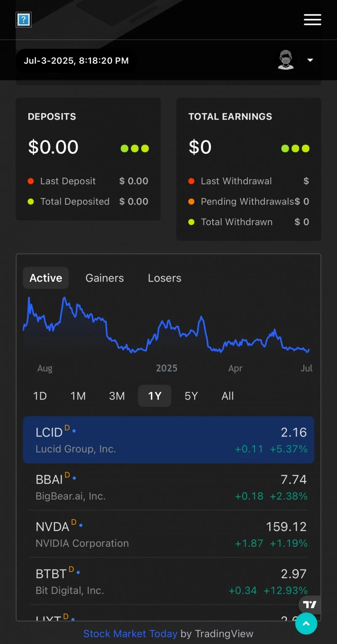Select the 1D time range
Image resolution: width=337 pixels, height=644 pixels.
click(40, 396)
